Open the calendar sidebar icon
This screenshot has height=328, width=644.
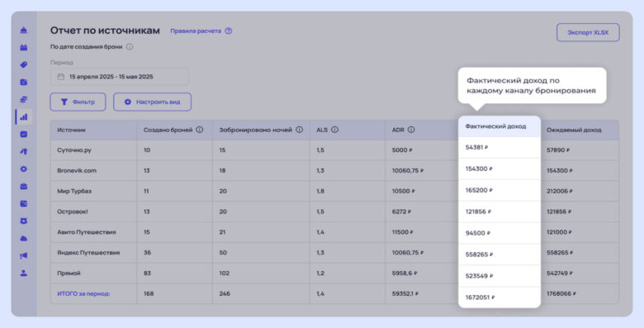(x=24, y=47)
